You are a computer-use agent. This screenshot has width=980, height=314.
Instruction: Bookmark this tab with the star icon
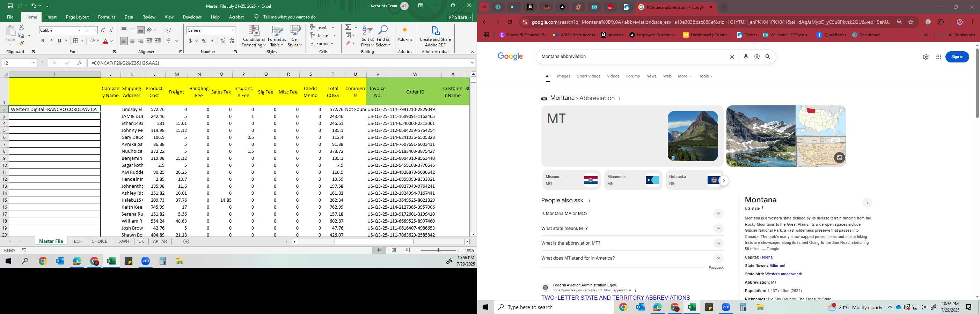(x=911, y=22)
